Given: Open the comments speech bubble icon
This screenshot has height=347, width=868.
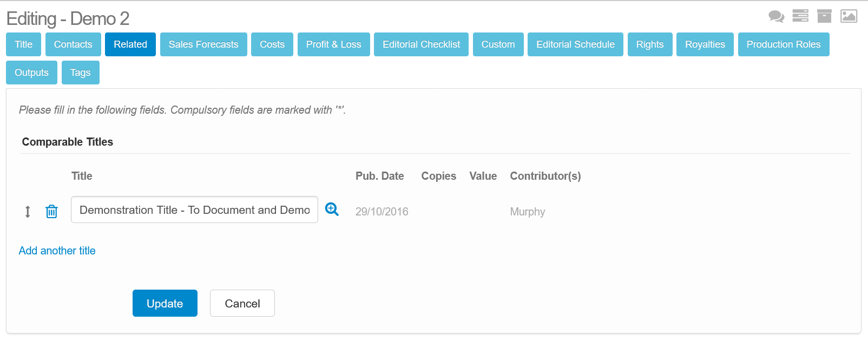Looking at the screenshot, I should coord(776,16).
